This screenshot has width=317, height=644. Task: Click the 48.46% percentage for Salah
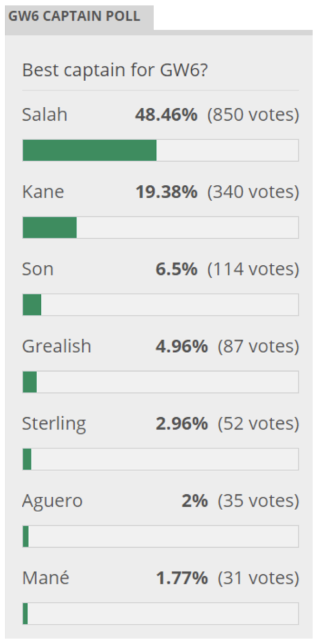tap(166, 114)
